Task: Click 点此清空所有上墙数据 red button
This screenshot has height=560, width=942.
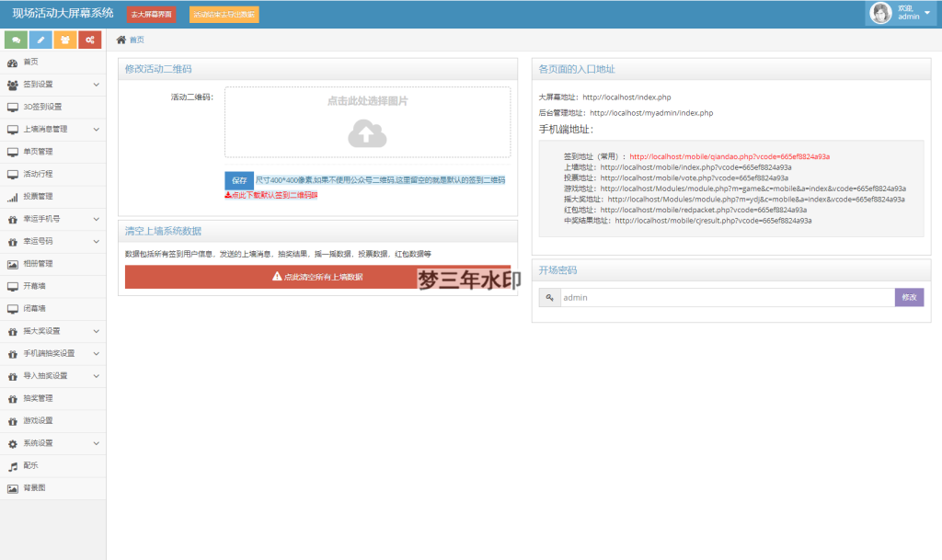Action: [x=317, y=277]
